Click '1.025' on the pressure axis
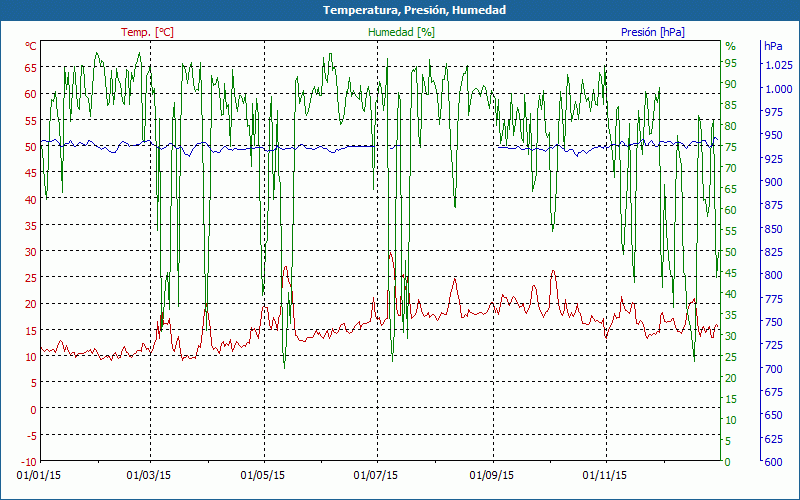Image resolution: width=800 pixels, height=500 pixels. point(779,65)
